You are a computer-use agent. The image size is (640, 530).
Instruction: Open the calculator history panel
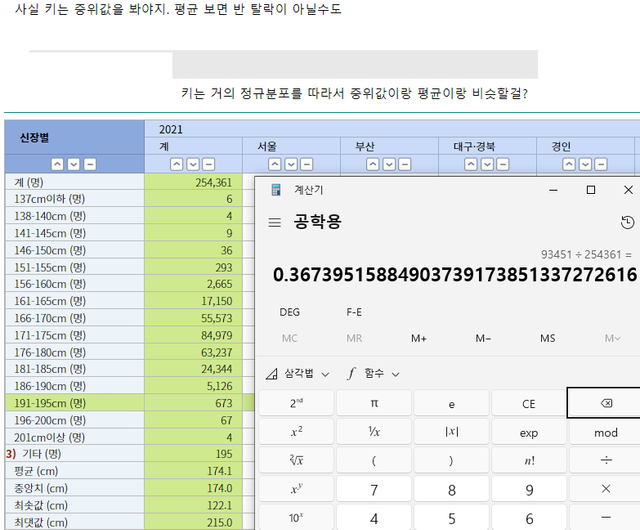(x=627, y=222)
